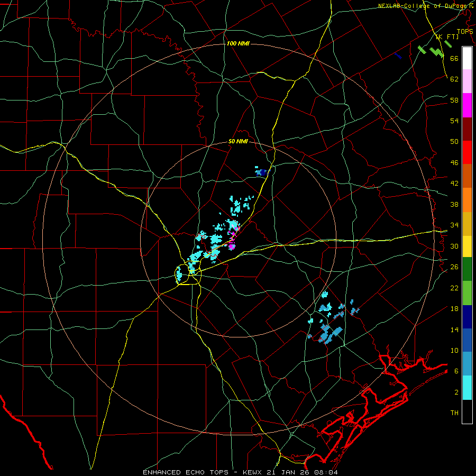The image size is (476, 476).
Task: Click the "K FT" units label
Action: point(447,37)
